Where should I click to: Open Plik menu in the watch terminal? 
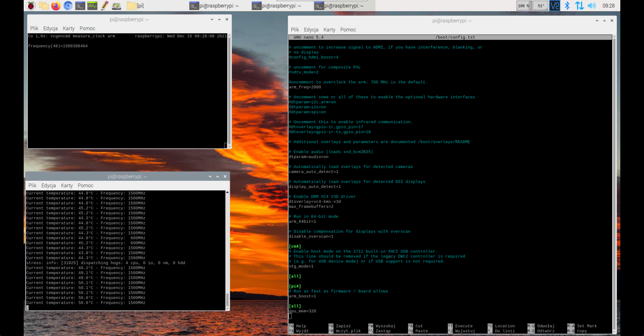tap(34, 28)
